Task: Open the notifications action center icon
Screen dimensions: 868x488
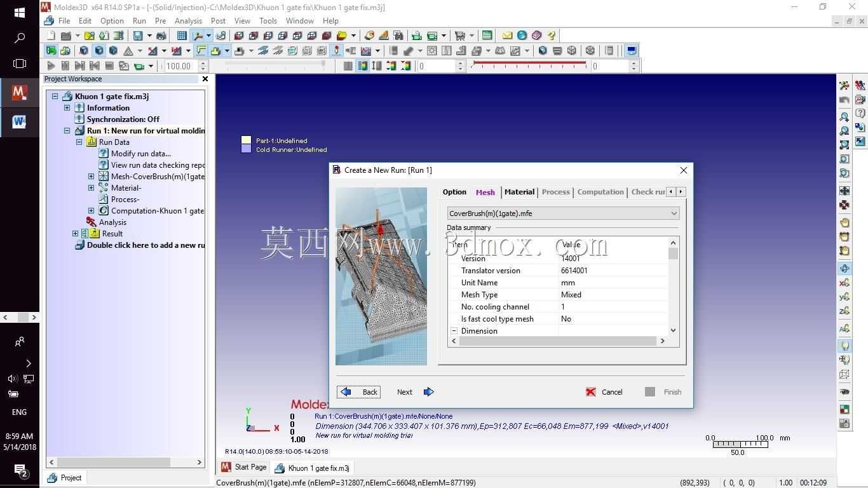Action: pos(20,470)
